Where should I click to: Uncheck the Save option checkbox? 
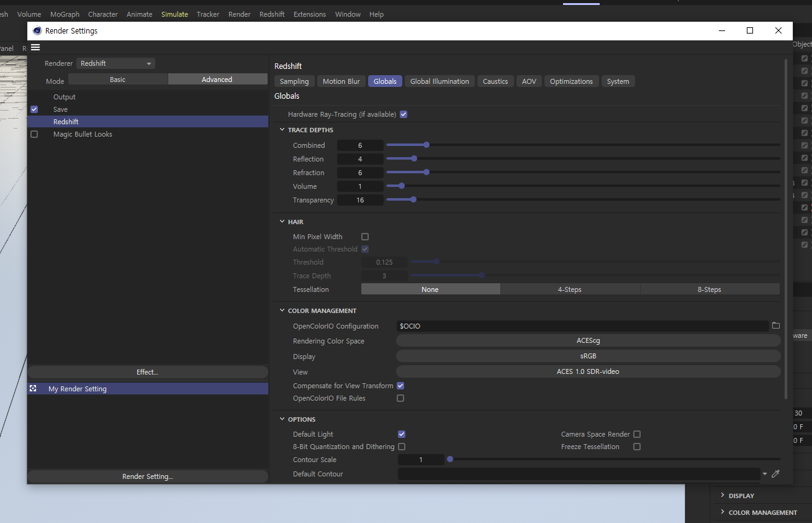coord(34,109)
